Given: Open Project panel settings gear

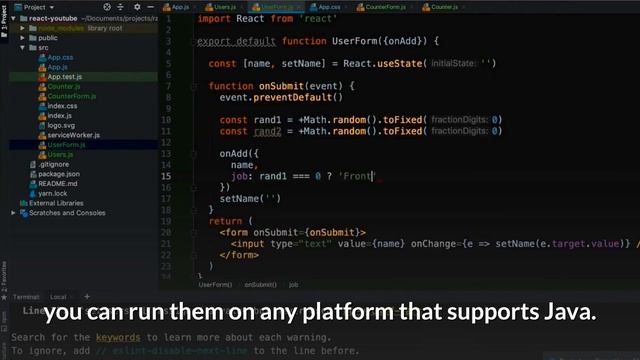Looking at the screenshot, I should coord(137,7).
